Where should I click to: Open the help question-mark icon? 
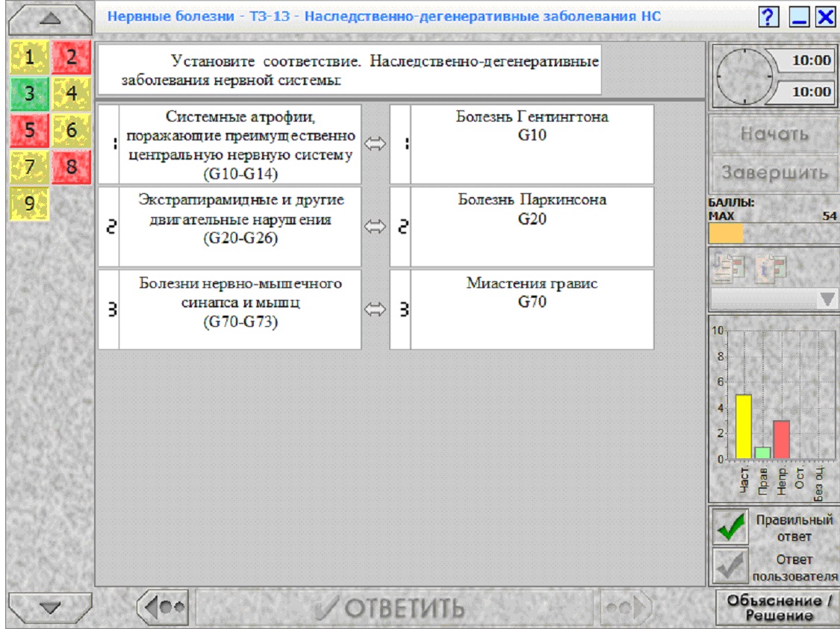pyautogui.click(x=768, y=17)
